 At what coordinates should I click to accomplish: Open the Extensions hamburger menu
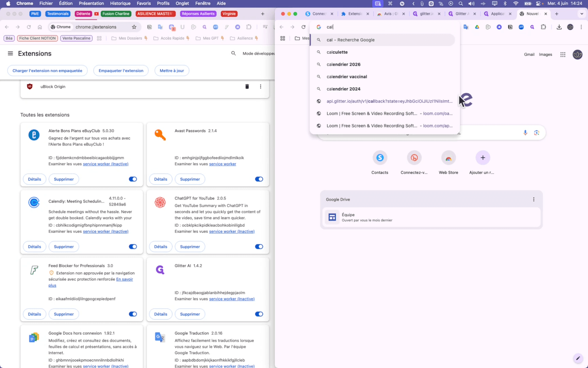(10, 53)
